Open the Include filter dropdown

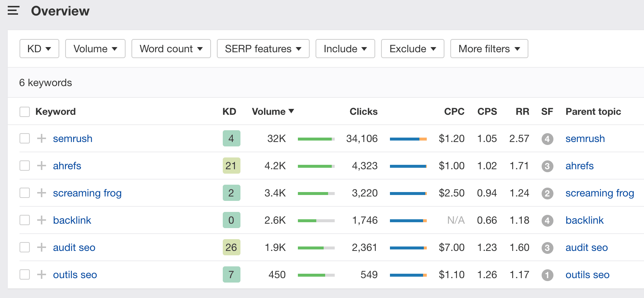pos(345,49)
